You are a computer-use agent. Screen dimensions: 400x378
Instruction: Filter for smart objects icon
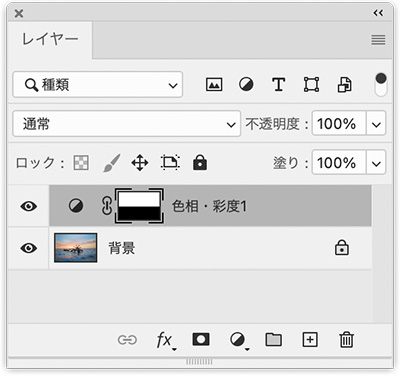click(344, 85)
